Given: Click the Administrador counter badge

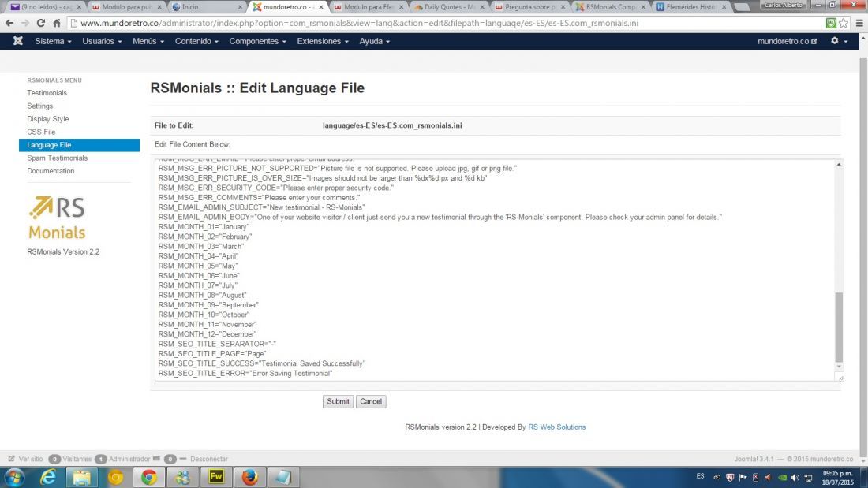Looking at the screenshot, I should (x=100, y=459).
